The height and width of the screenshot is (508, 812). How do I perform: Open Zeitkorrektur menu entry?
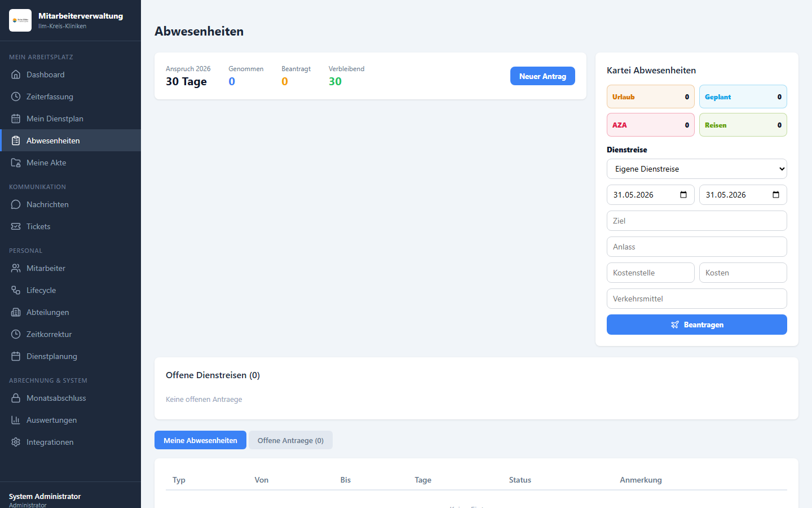(70, 334)
